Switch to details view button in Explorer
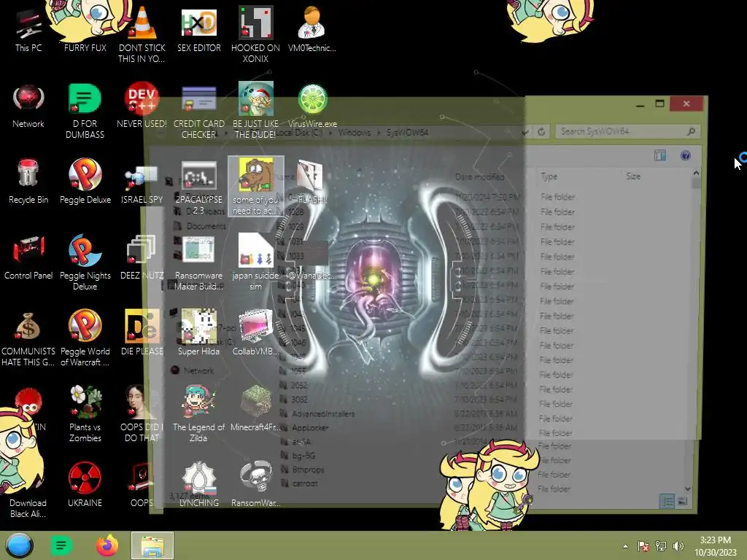The image size is (747, 560). (667, 501)
